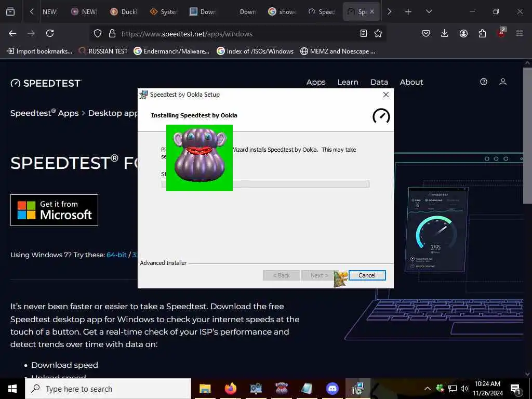The image size is (532, 399).
Task: Open Firefox View button in tab bar
Action: coord(10,11)
